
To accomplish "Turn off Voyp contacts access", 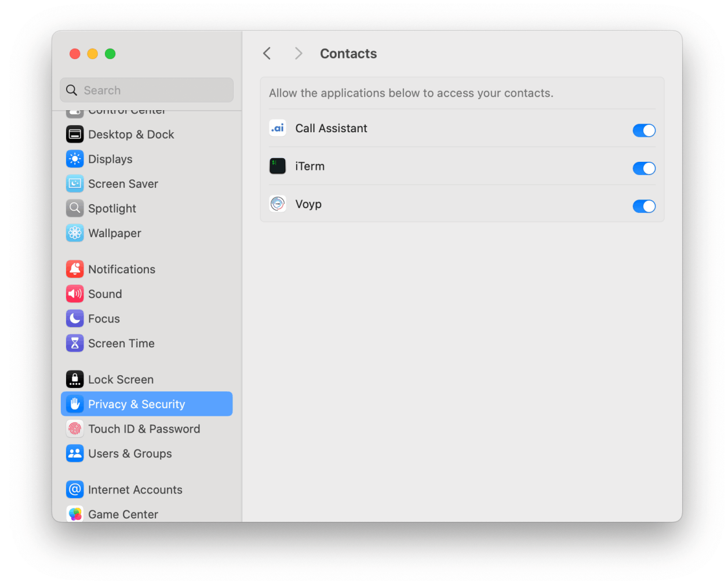I will [x=644, y=206].
